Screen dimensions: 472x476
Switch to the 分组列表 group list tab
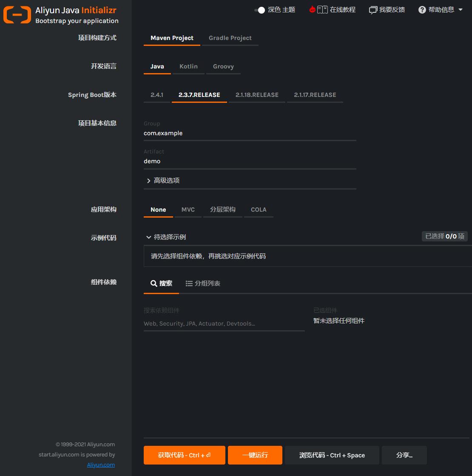(x=203, y=283)
